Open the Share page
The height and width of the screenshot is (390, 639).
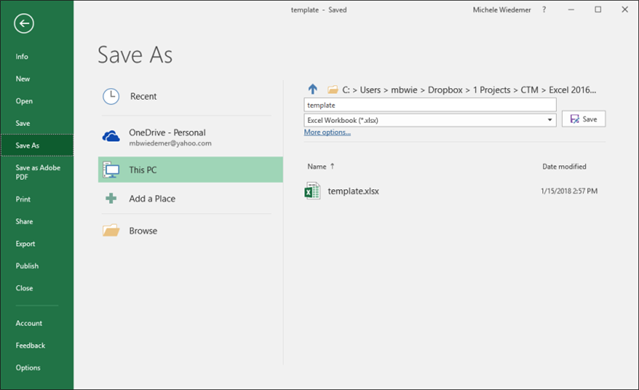click(x=24, y=221)
